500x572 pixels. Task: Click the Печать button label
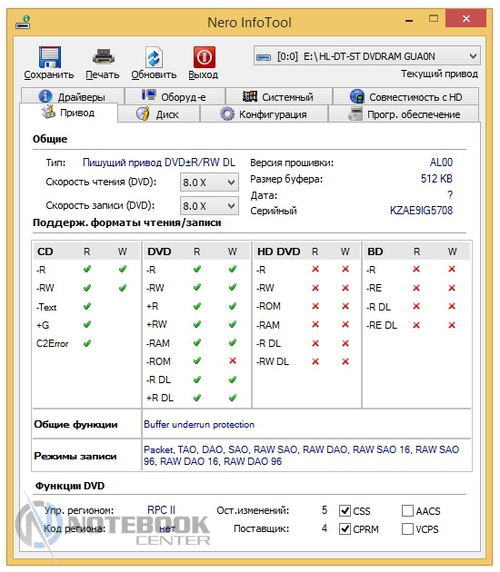(102, 75)
